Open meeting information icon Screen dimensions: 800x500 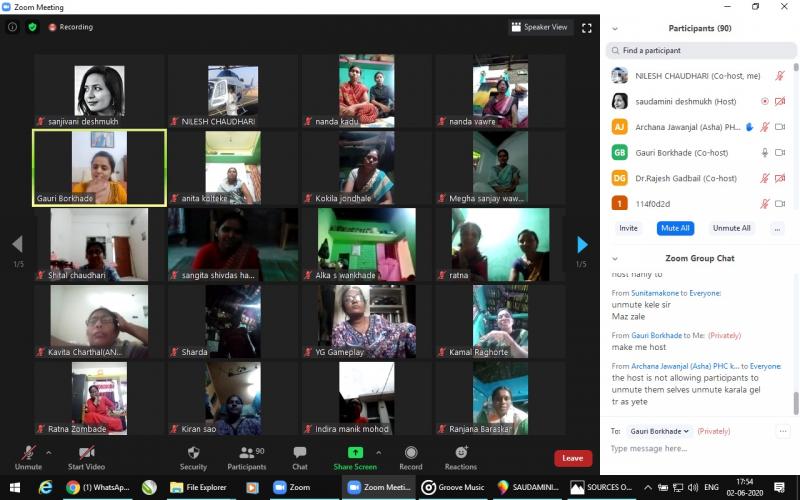coord(12,27)
